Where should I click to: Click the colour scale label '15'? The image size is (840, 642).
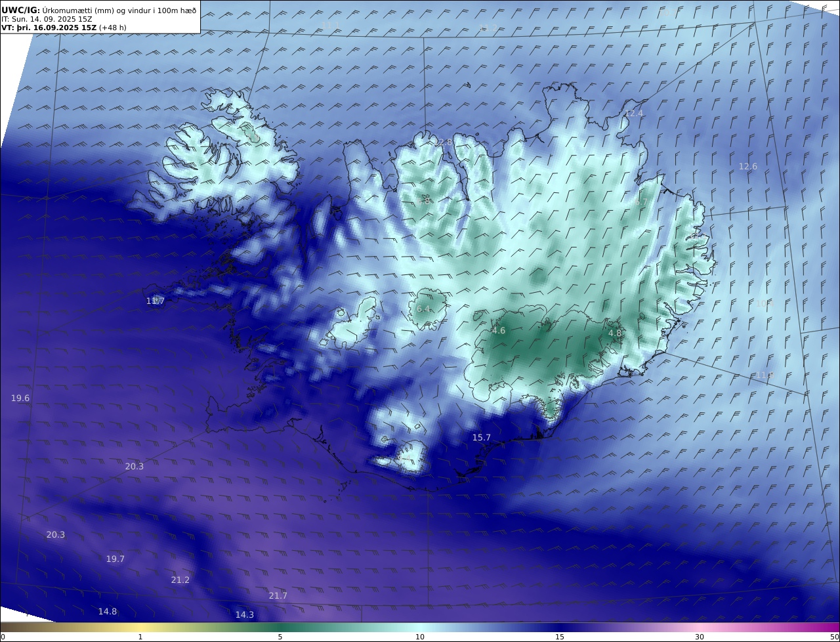coord(560,637)
